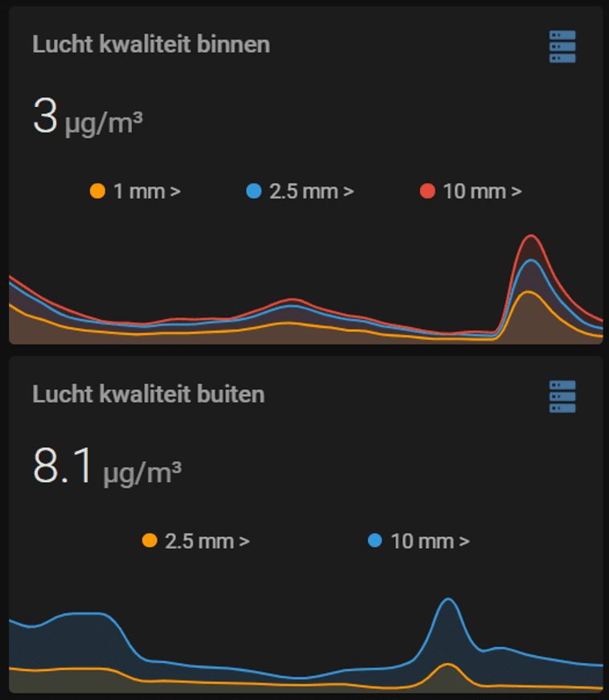Click the orange dot beside outdoor 2.5 mm
The width and height of the screenshot is (609, 700).
click(x=149, y=541)
